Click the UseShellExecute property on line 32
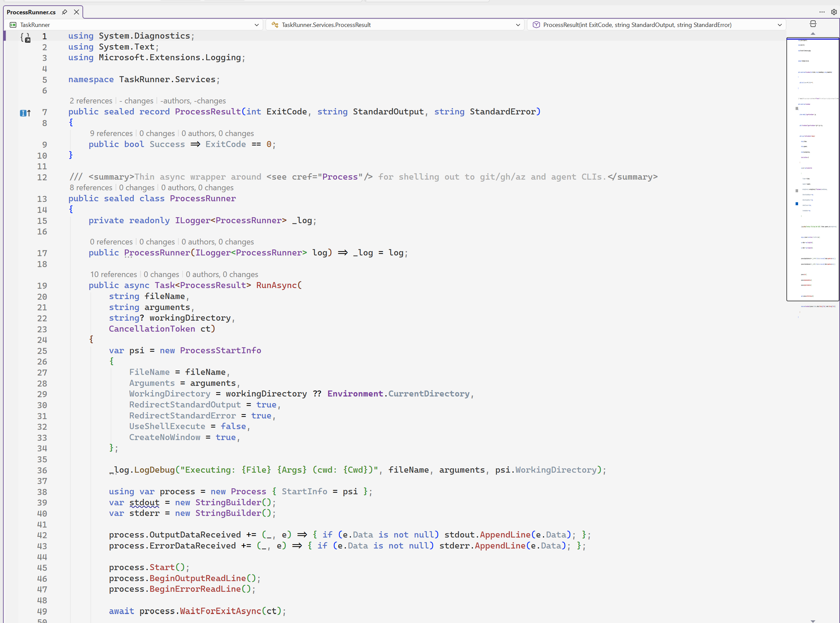The width and height of the screenshot is (840, 623). pyautogui.click(x=167, y=426)
